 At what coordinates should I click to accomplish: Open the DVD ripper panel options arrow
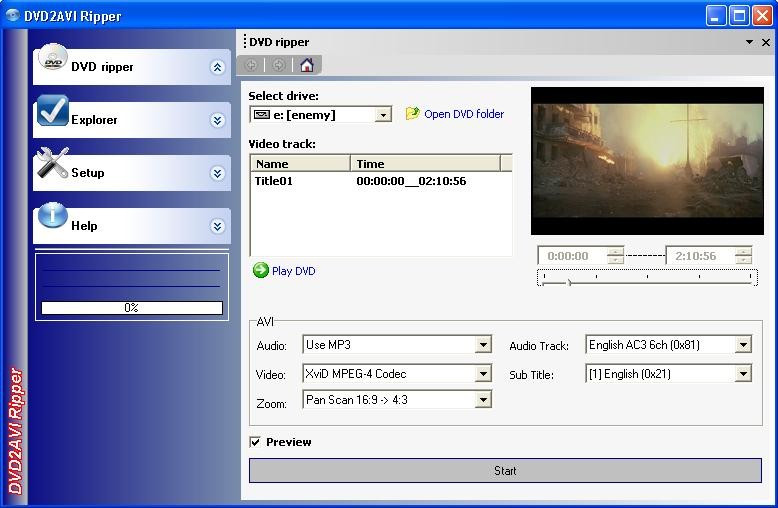tap(749, 42)
